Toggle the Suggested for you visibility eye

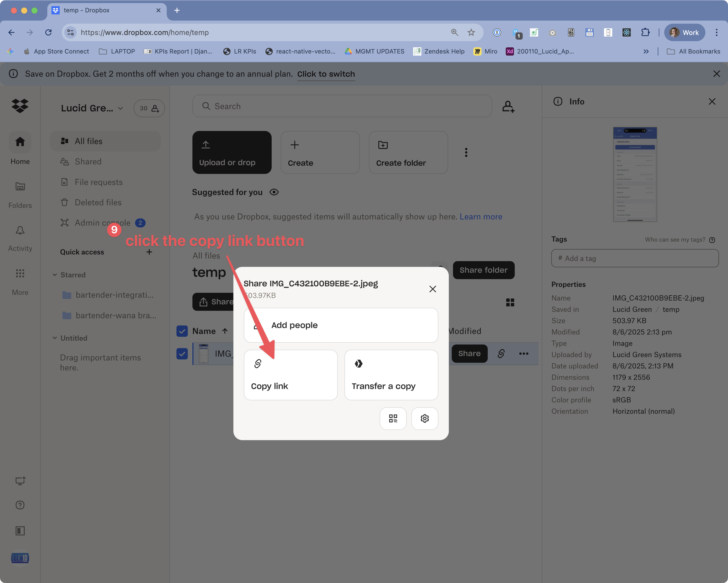pos(274,192)
